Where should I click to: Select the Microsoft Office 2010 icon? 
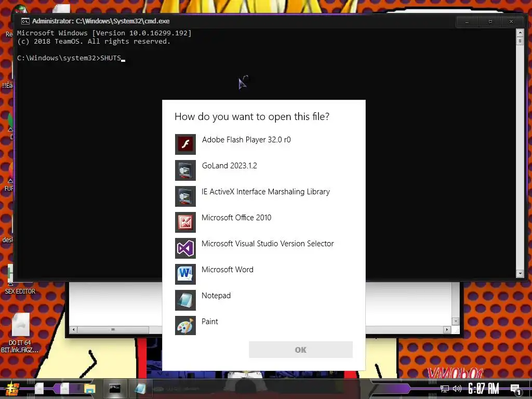[185, 222]
